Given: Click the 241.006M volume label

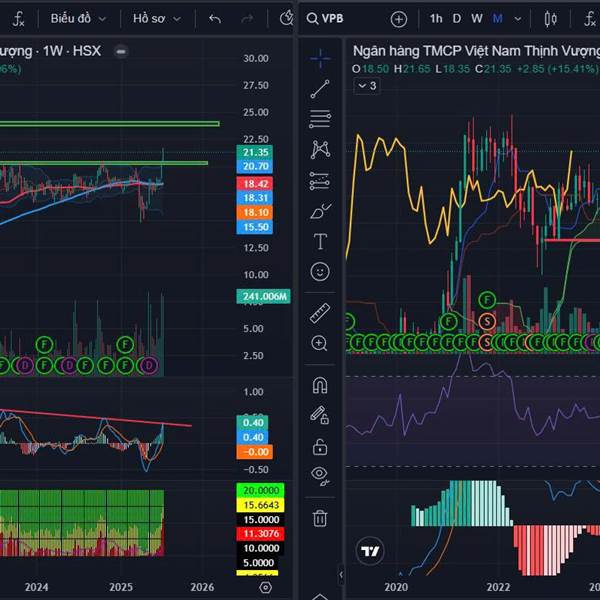Looking at the screenshot, I should click(264, 296).
